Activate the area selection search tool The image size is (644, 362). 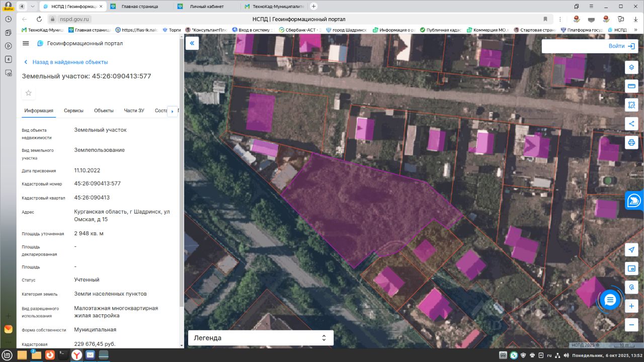[x=631, y=105]
